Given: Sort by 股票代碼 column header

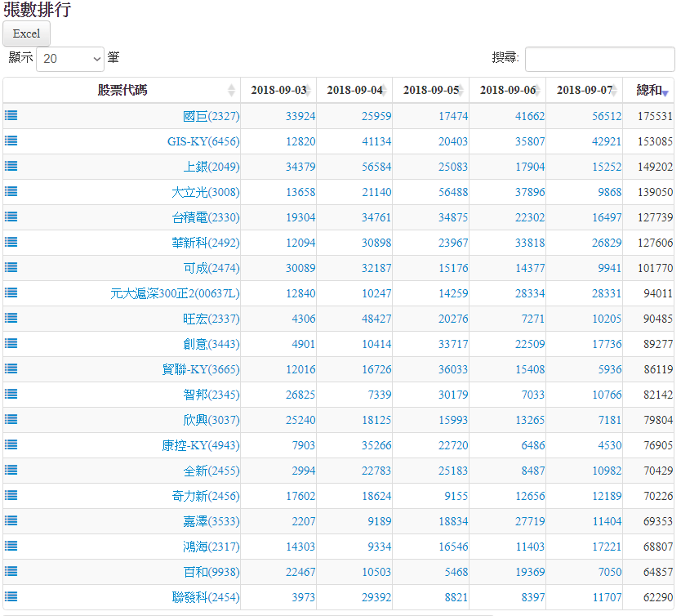Looking at the screenshot, I should pos(122,90).
